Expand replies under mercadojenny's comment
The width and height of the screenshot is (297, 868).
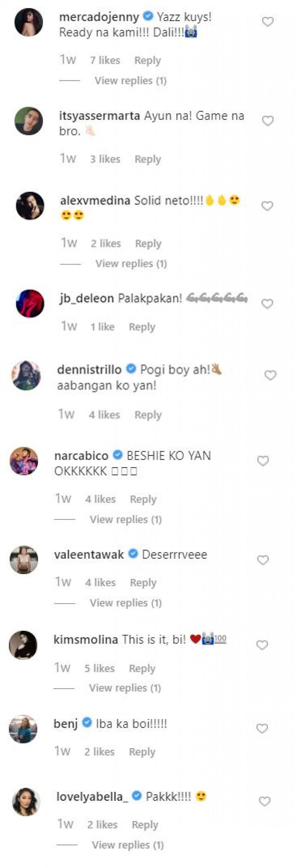click(x=130, y=81)
